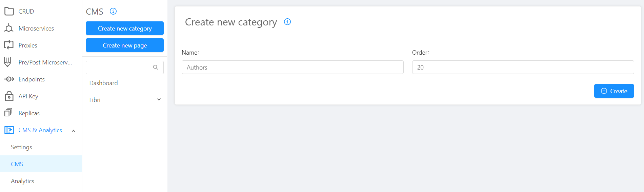Open the Analytics submenu item

(22, 181)
